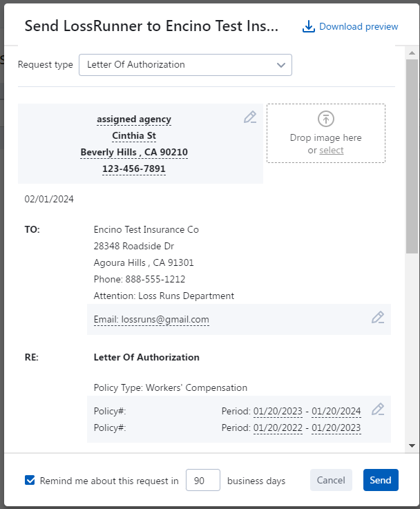Click the 01/20/2023 period start date
This screenshot has height=509, width=420.
point(278,412)
